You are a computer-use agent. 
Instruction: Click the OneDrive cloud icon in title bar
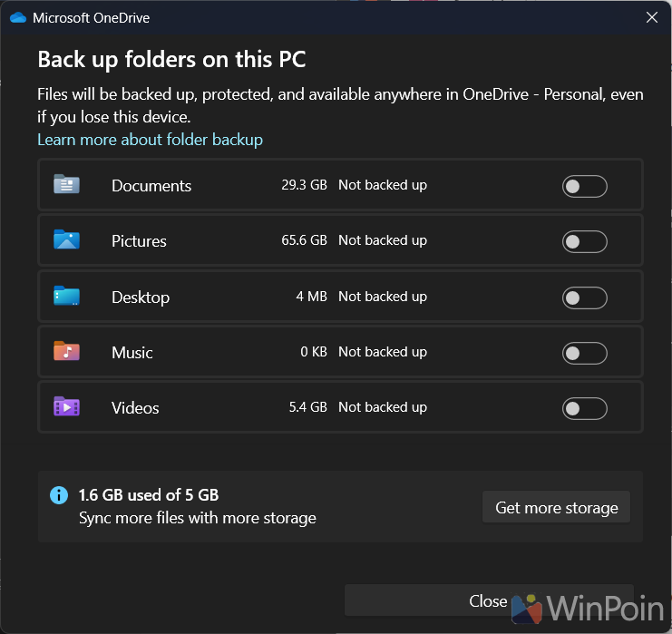(x=17, y=17)
